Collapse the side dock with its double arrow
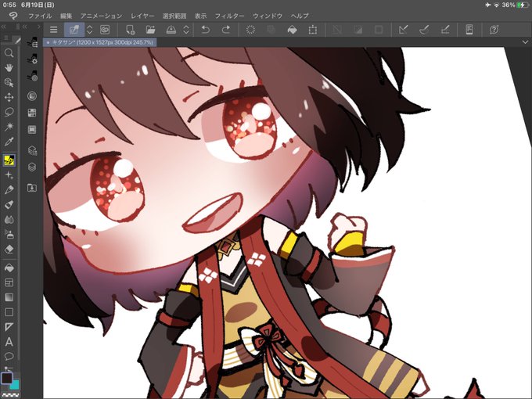The width and height of the screenshot is (532, 399). 25,27
